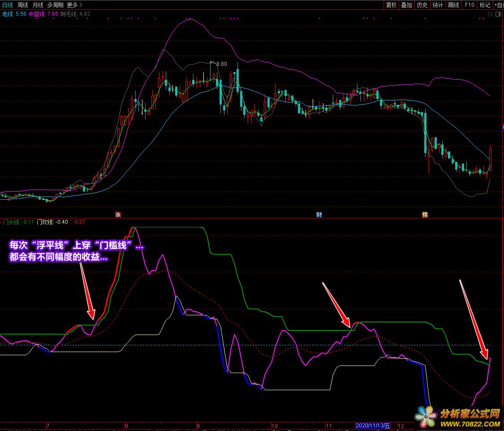Click the 刺毛线: 4.93 indicator label

click(75, 14)
